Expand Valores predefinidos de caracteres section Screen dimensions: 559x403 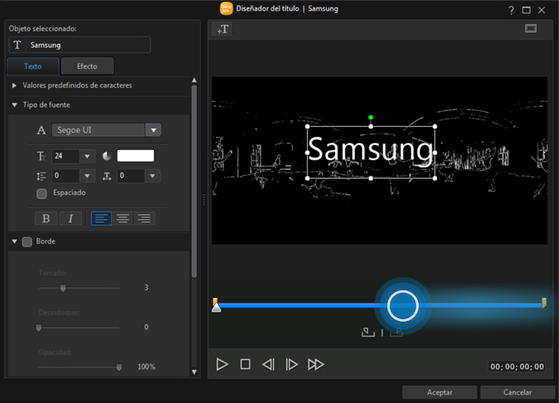[x=14, y=86]
